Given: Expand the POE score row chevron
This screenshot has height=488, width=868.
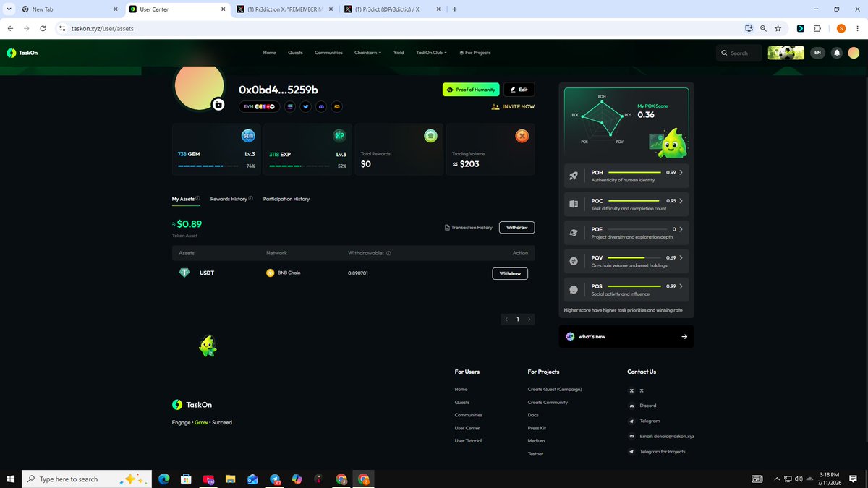Looking at the screenshot, I should (681, 229).
